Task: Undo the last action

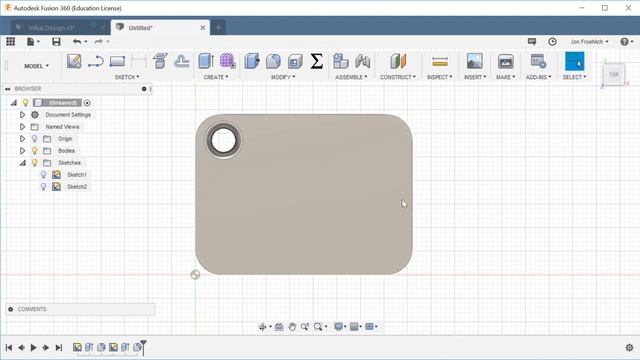Action: coord(77,41)
